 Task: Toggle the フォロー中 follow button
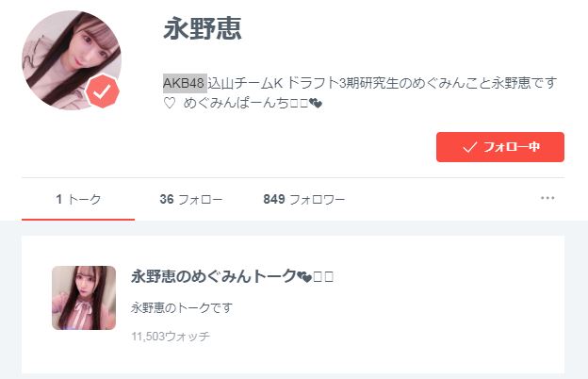499,147
